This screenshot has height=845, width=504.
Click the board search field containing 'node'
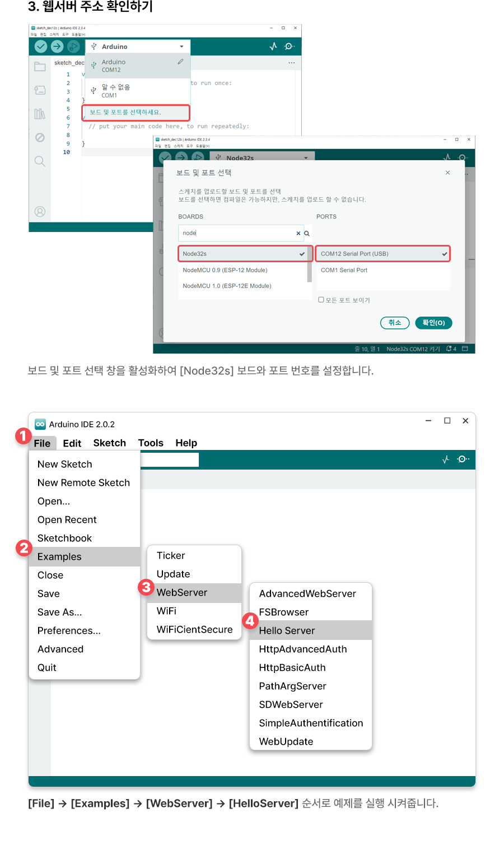[x=238, y=233]
